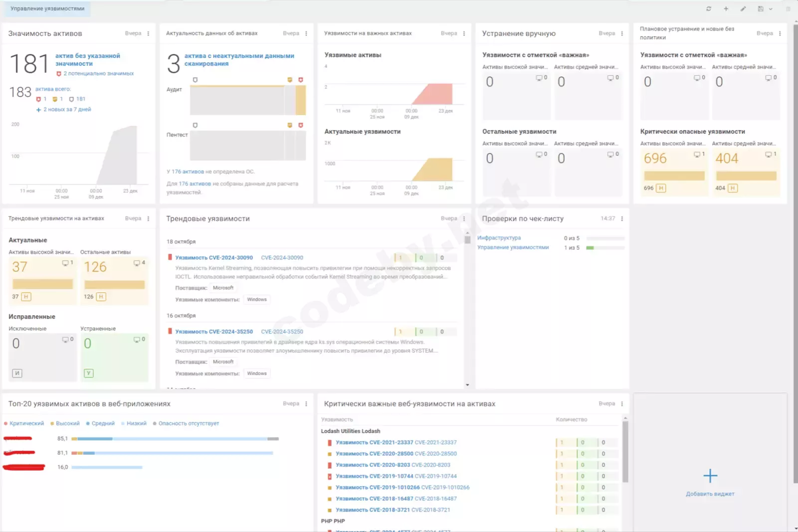The height and width of the screenshot is (532, 798).
Task: Open Уязвимость CVE-2021-23337 web vulnerability
Action: click(x=375, y=442)
